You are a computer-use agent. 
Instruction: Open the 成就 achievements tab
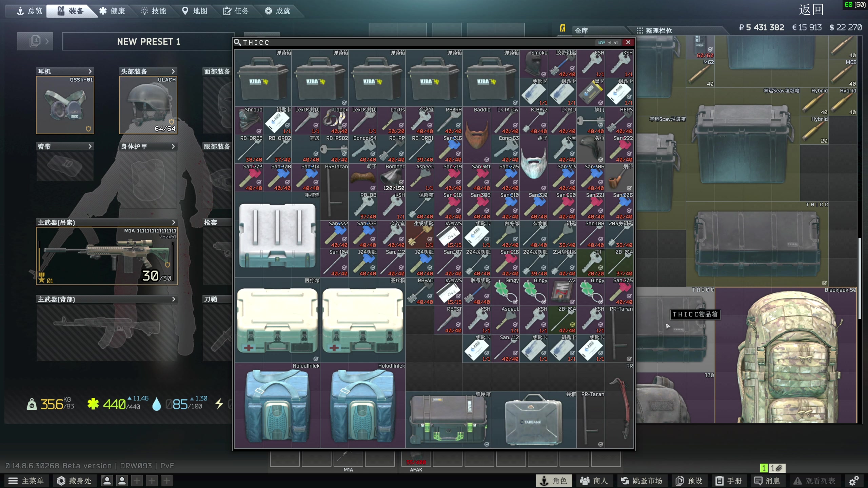pos(278,11)
